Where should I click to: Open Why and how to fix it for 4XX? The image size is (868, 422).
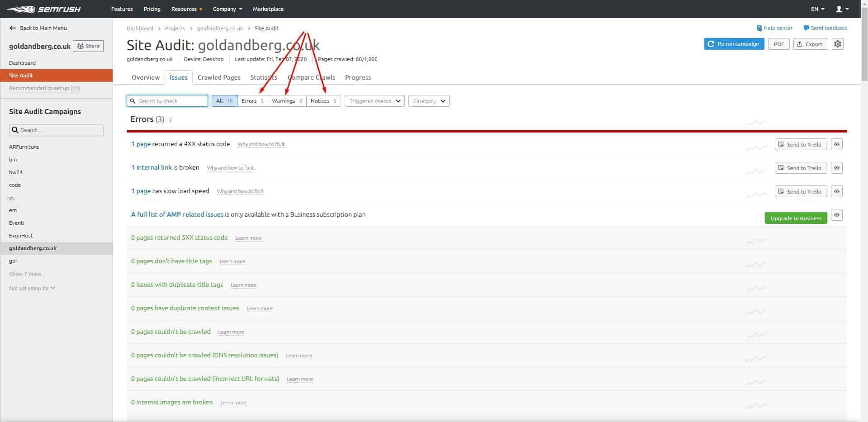tap(261, 144)
